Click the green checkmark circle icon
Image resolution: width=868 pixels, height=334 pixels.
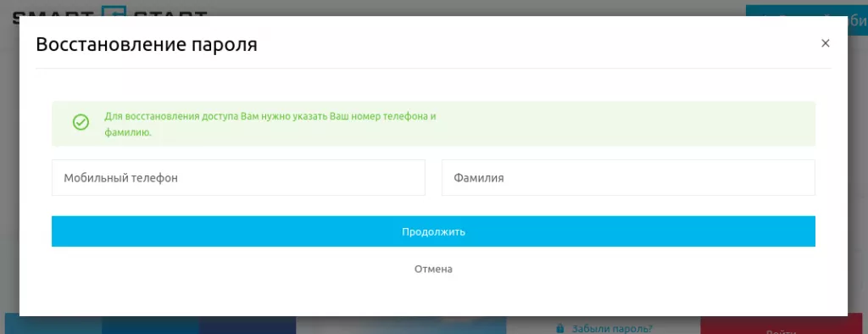[81, 122]
